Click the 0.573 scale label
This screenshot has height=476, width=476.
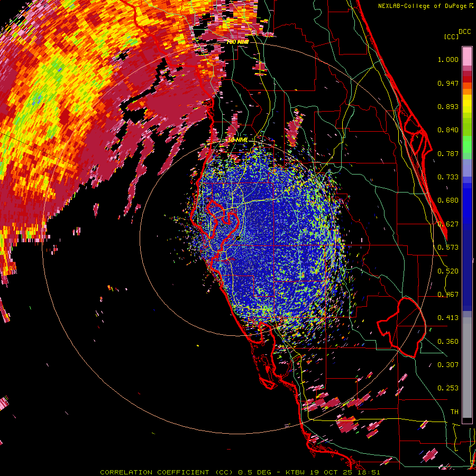click(x=448, y=248)
